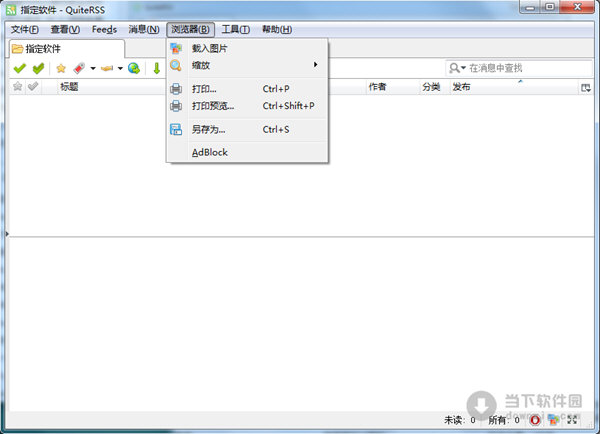
Task: Open the share icon dropdown arrow
Action: (120, 69)
